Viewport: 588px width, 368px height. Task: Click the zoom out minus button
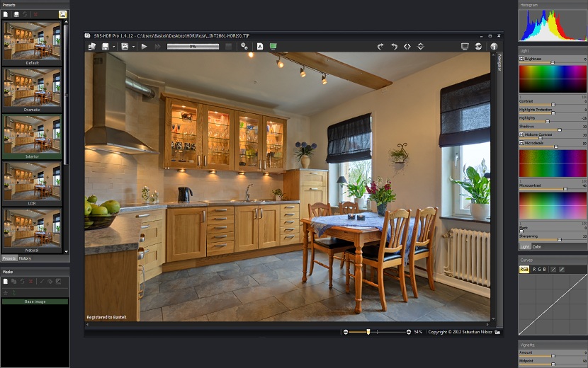click(x=346, y=332)
